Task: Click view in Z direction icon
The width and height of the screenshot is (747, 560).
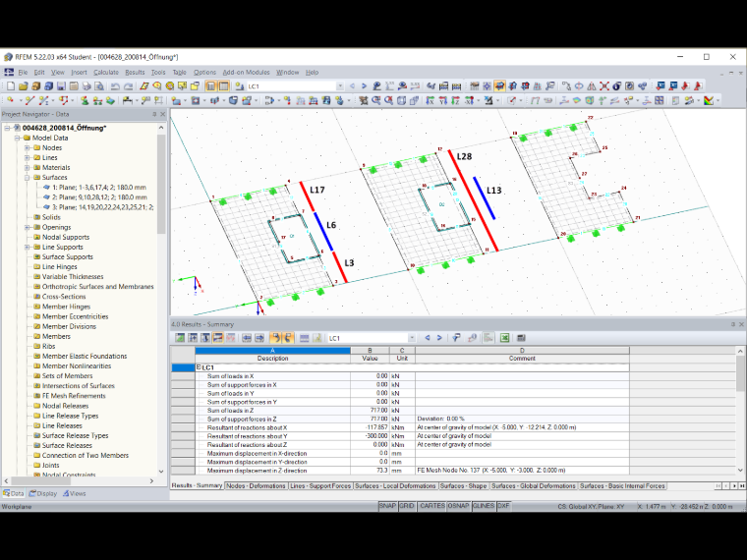Action: (x=455, y=100)
